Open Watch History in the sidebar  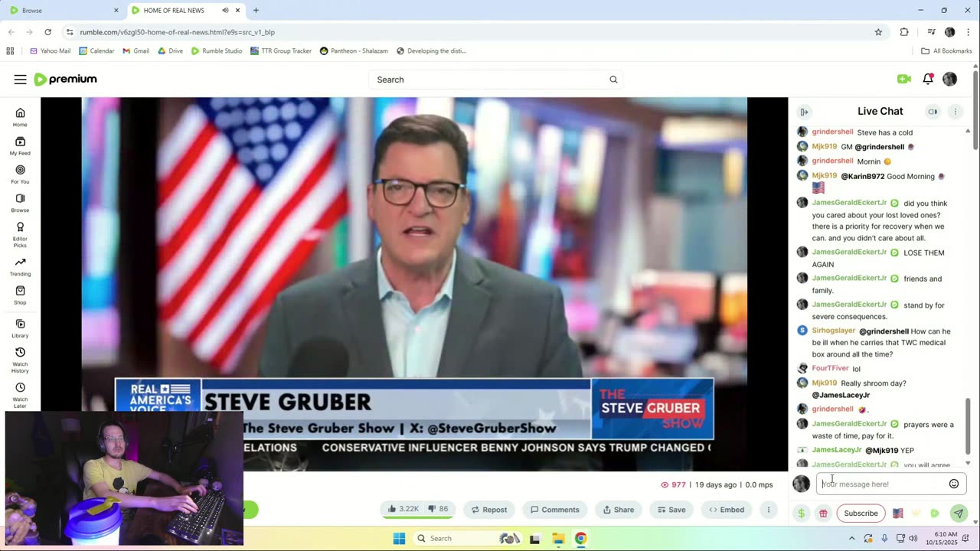[x=20, y=360]
